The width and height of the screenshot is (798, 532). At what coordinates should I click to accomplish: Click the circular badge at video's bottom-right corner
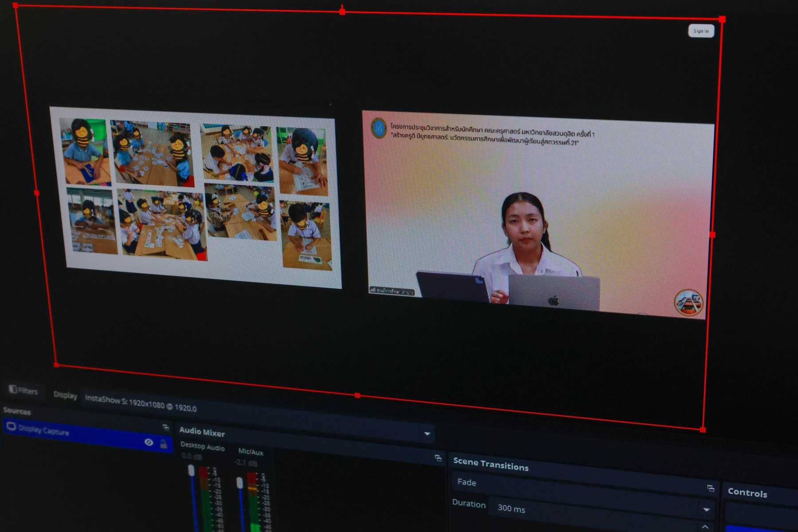688,303
